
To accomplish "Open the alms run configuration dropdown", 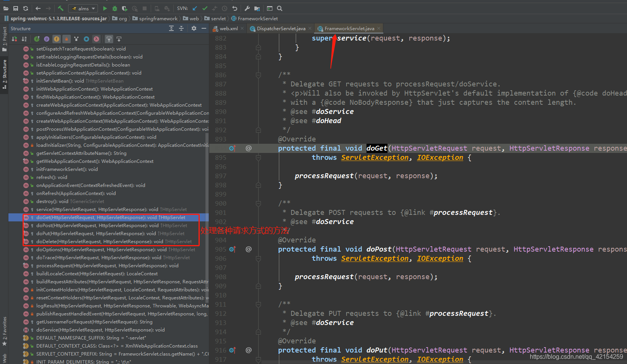I will [83, 8].
